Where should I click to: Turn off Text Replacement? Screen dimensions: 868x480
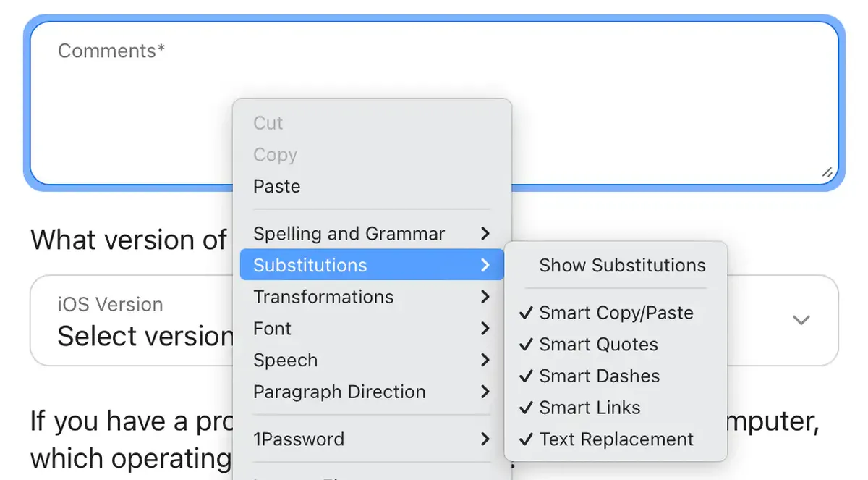[x=615, y=439]
